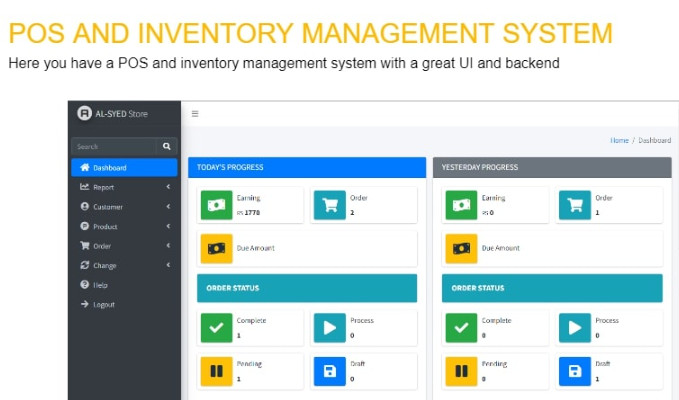Viewport: 679px width, 400px height.
Task: Open the Customer sidebar item
Action: (124, 206)
